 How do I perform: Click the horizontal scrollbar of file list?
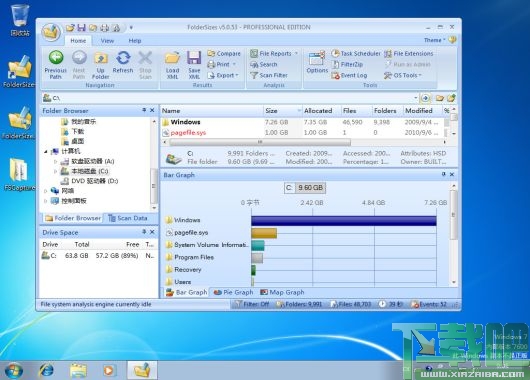tap(260, 142)
